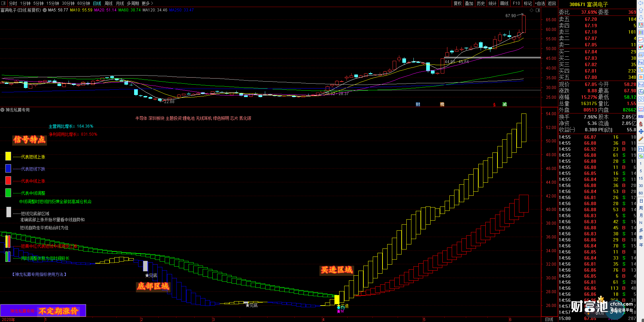Viewport: 644px width, 322px height.
Task: Switch to 5分钟 chart tab
Action: pos(38,3)
